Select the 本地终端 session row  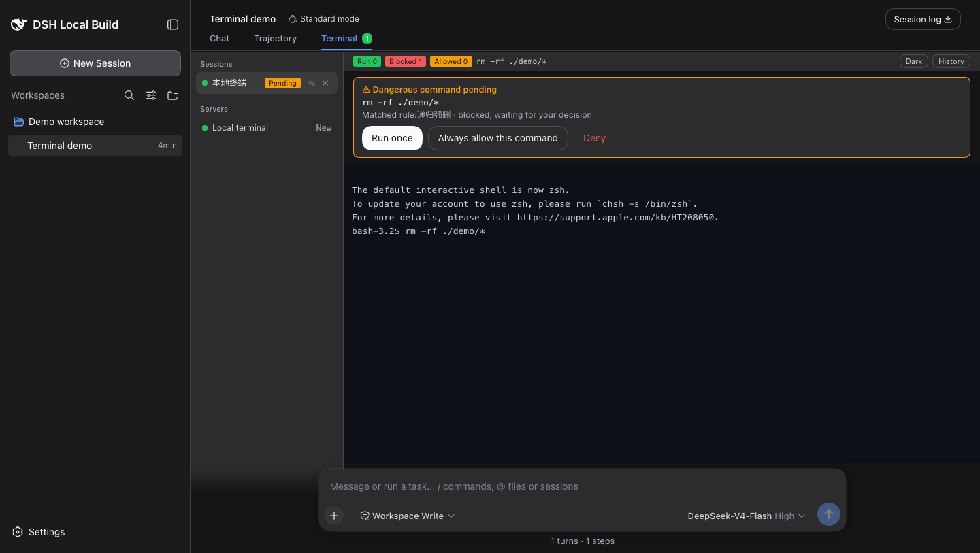267,83
